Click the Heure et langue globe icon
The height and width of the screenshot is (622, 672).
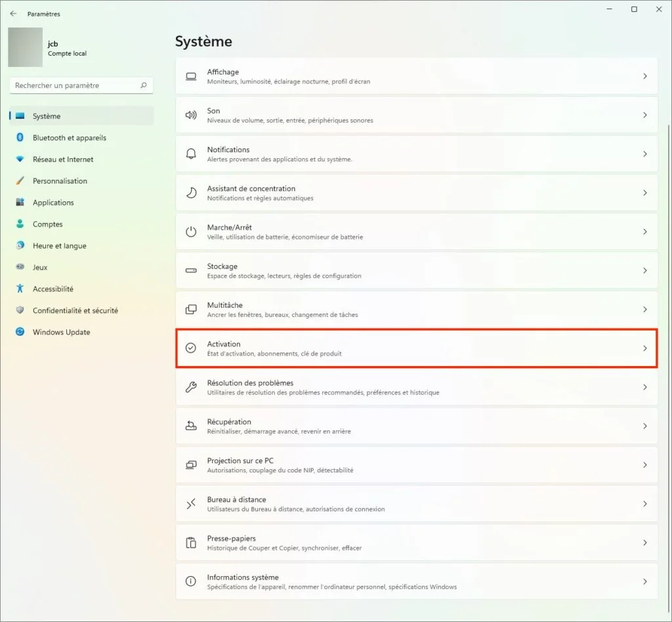(x=20, y=245)
